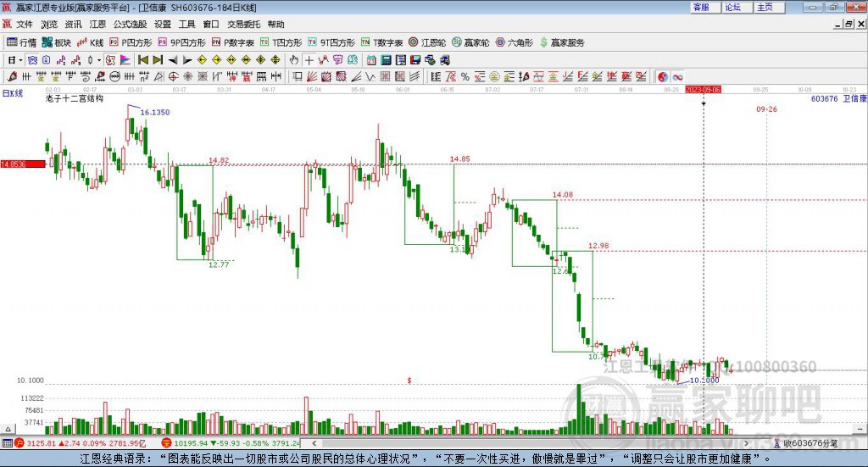The height and width of the screenshot is (467, 868).
Task: Open the calculator tool
Action: (x=387, y=60)
